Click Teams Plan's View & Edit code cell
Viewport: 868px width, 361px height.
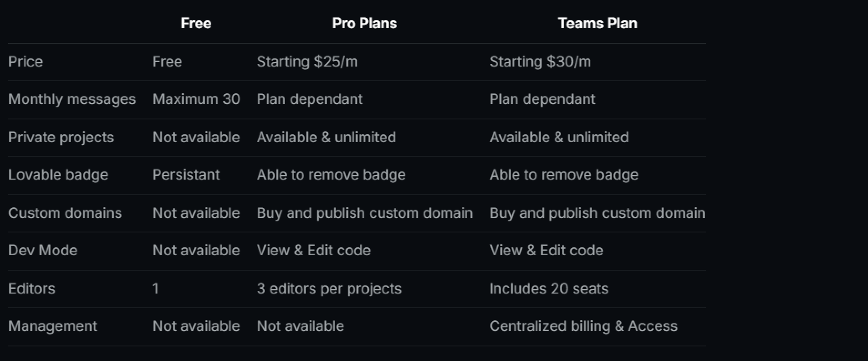(546, 250)
